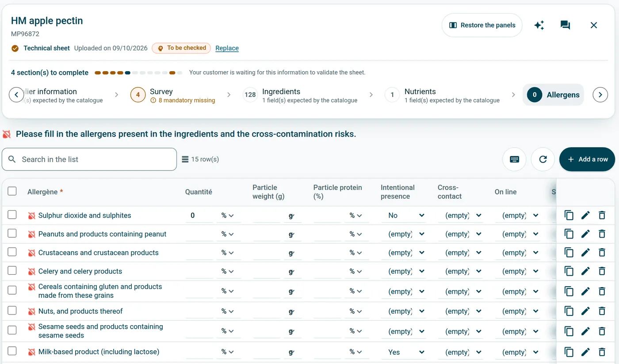Delete the Crustaceans and crustacean products row
619x364 pixels.
[602, 253]
